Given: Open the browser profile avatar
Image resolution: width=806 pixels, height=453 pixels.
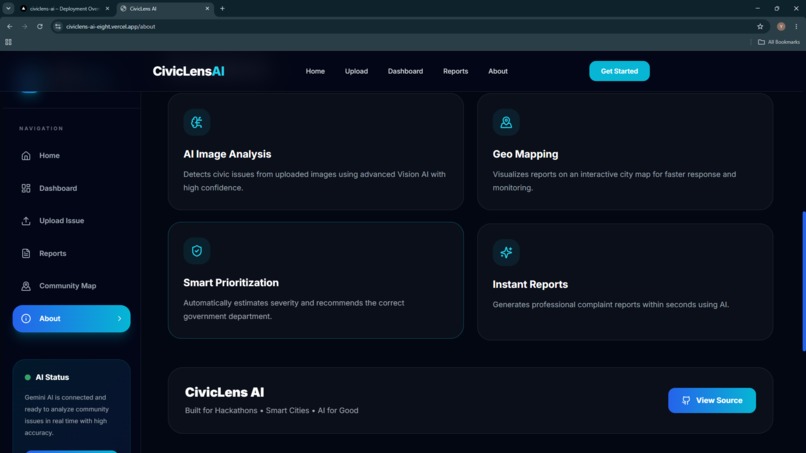Looking at the screenshot, I should point(781,27).
